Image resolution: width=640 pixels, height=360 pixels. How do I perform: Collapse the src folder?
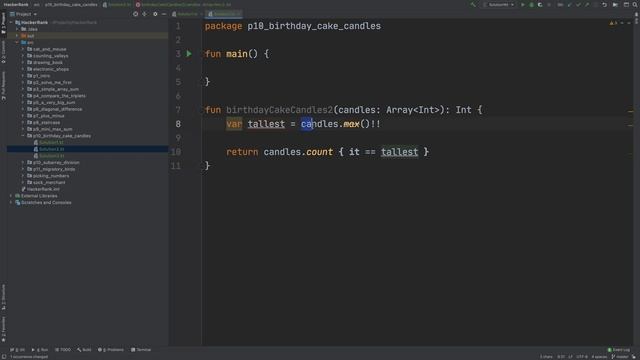pyautogui.click(x=17, y=42)
